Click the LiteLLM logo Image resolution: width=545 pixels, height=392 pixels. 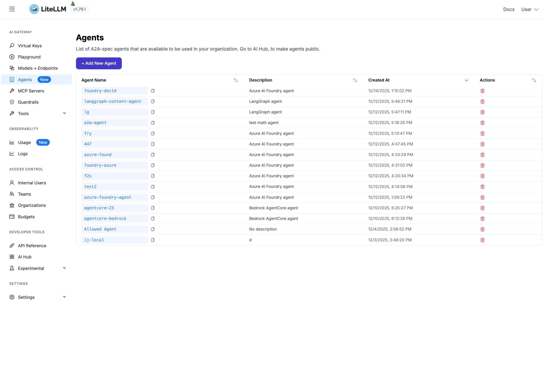coord(48,9)
